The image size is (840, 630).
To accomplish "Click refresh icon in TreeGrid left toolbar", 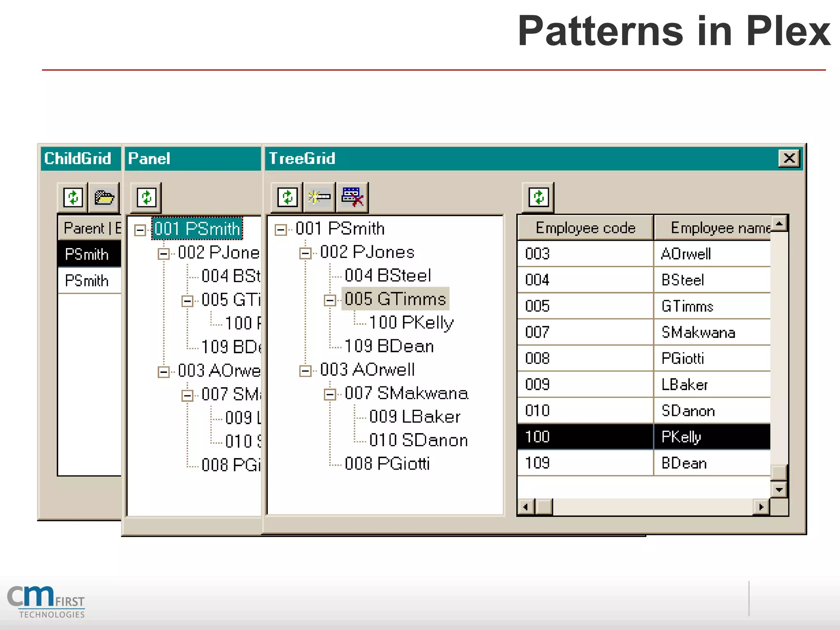I will coord(287,197).
